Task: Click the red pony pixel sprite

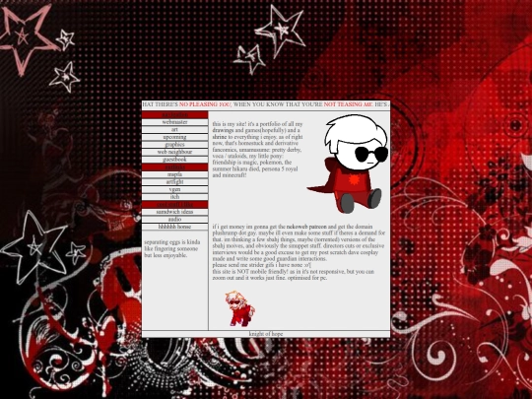Action: tap(239, 308)
